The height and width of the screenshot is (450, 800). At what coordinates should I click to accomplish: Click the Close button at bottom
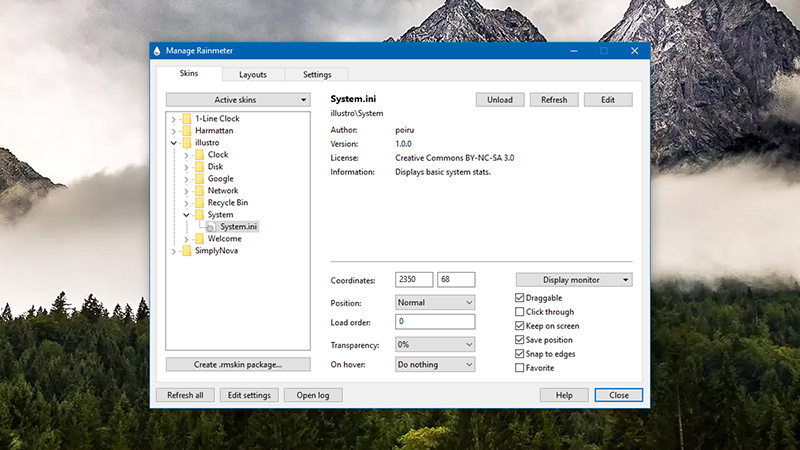(619, 395)
